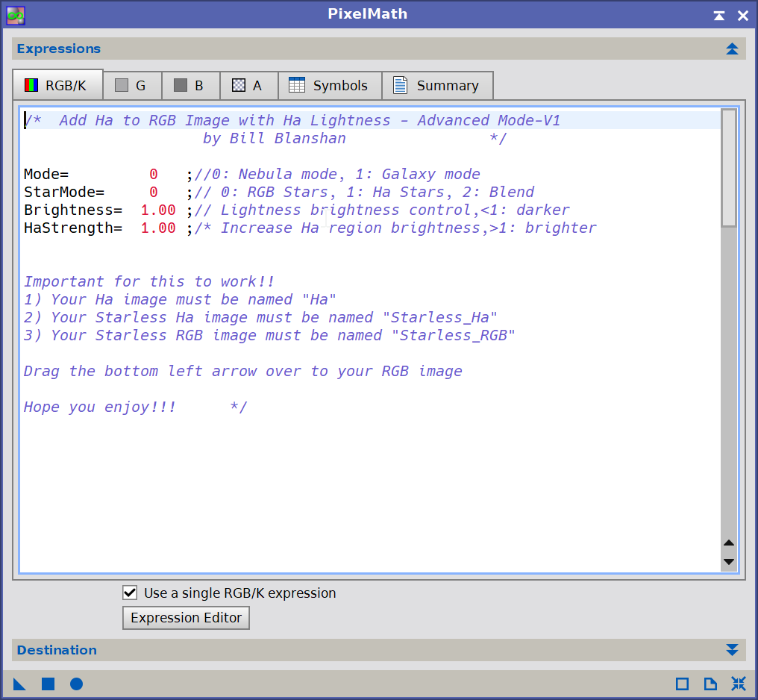This screenshot has height=700, width=758.
Task: Switch to the RGB/K tab
Action: (x=57, y=85)
